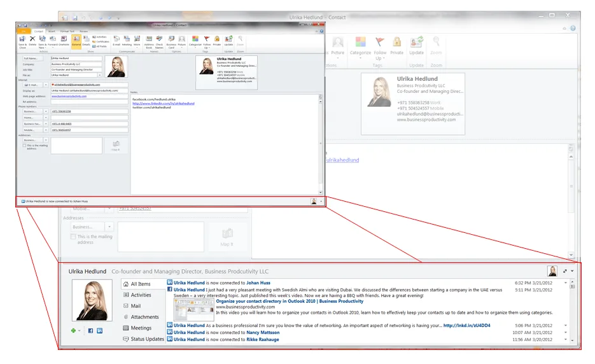Click Company input field in front window
Image resolution: width=595 pixels, height=364 pixels.
(76, 64)
